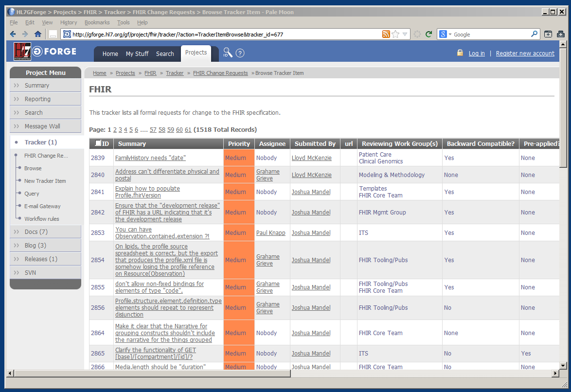The image size is (571, 392).
Task: Expand Docs (7) in Project Menu
Action: pos(46,232)
